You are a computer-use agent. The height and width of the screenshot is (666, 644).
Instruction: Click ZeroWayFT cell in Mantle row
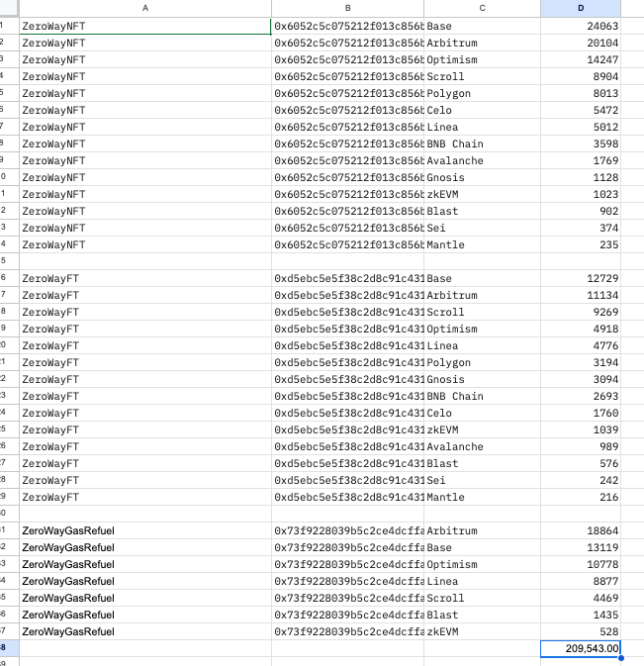145,498
